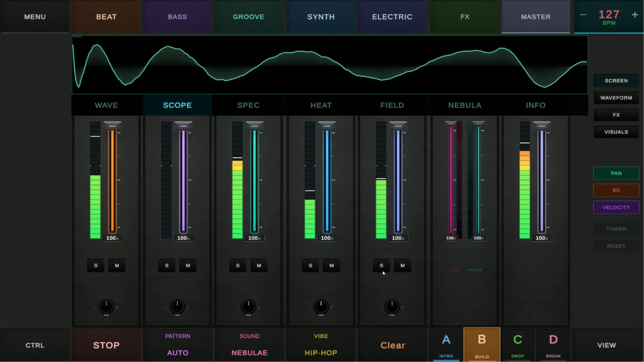The image size is (644, 362).
Task: Click the purple Bass volume fader handle
Action: 183,126
